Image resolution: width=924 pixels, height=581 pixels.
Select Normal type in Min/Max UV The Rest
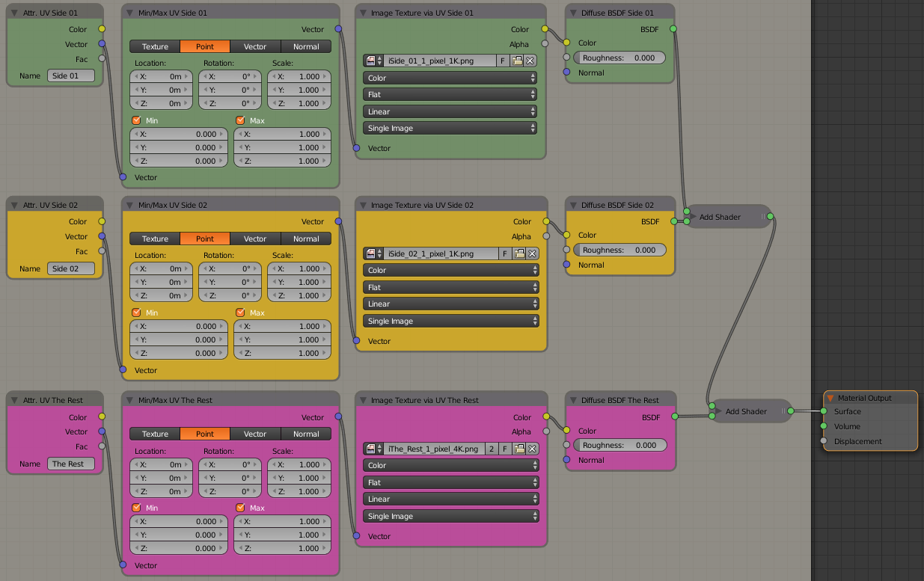(306, 434)
